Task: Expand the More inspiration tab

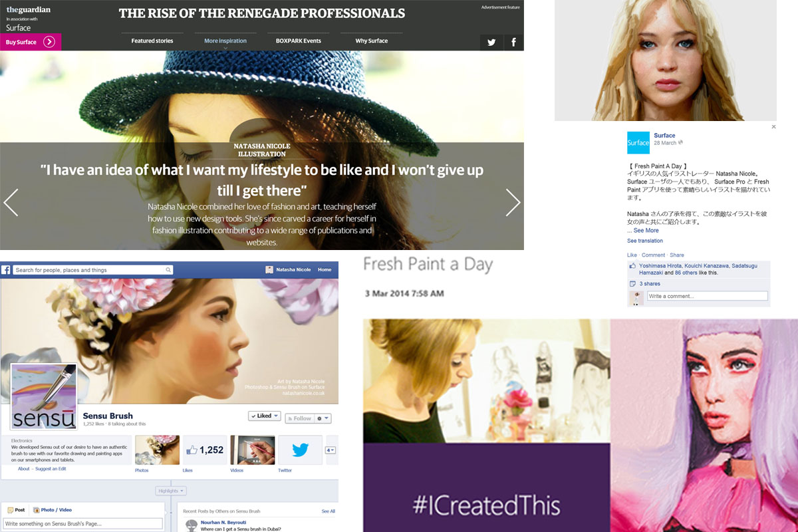Action: 225,41
